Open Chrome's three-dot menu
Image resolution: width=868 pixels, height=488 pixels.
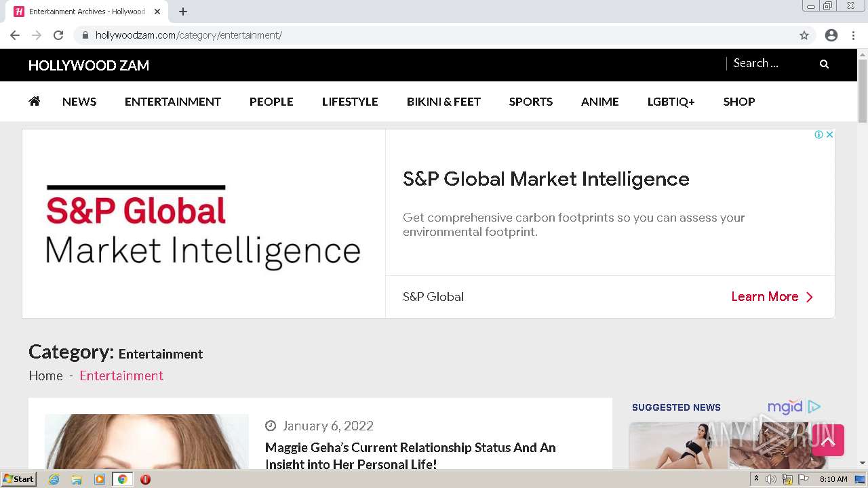pos(854,35)
